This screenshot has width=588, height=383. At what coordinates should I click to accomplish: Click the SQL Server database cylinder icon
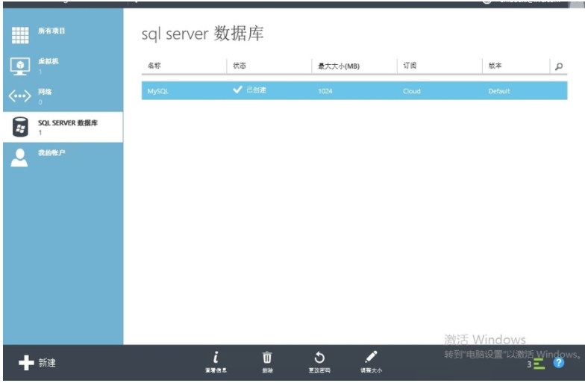click(20, 127)
